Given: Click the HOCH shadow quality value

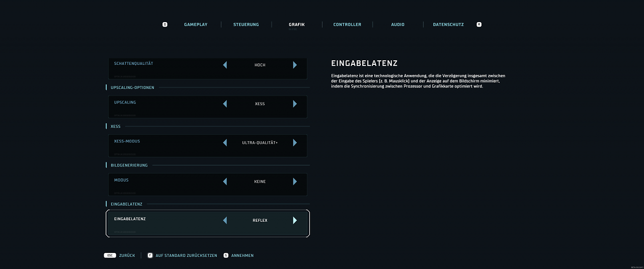Looking at the screenshot, I should (260, 65).
